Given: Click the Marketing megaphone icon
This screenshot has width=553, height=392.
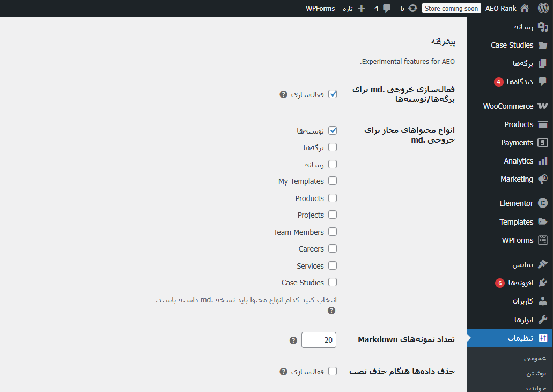Looking at the screenshot, I should [x=542, y=179].
